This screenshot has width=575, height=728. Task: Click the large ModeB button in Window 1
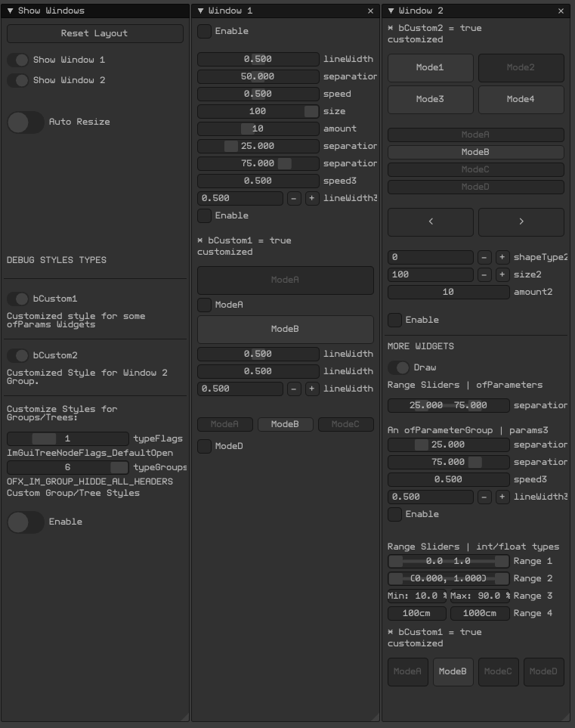click(286, 329)
